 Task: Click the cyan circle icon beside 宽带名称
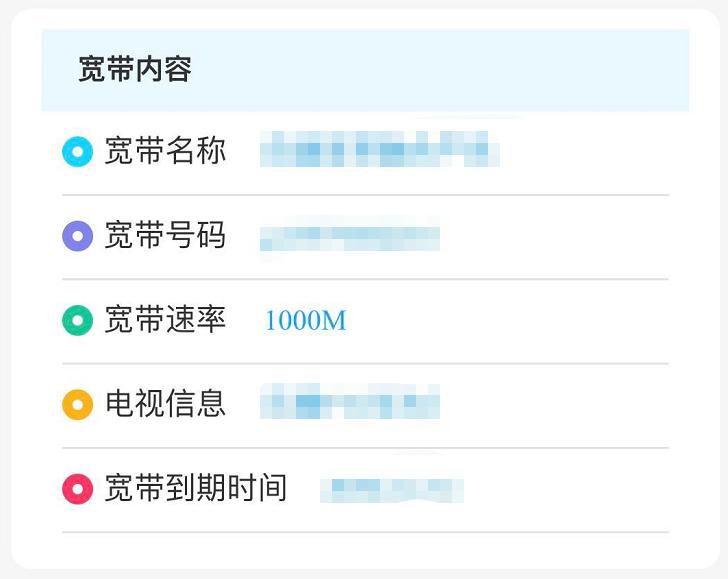77,152
